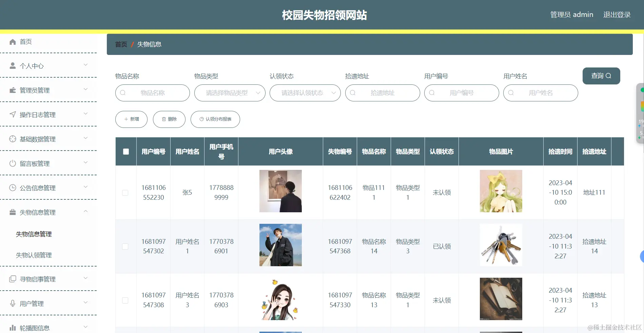Click cell 1681106 622402 失物编号
Screen dimensions: 644x333
pos(340,193)
